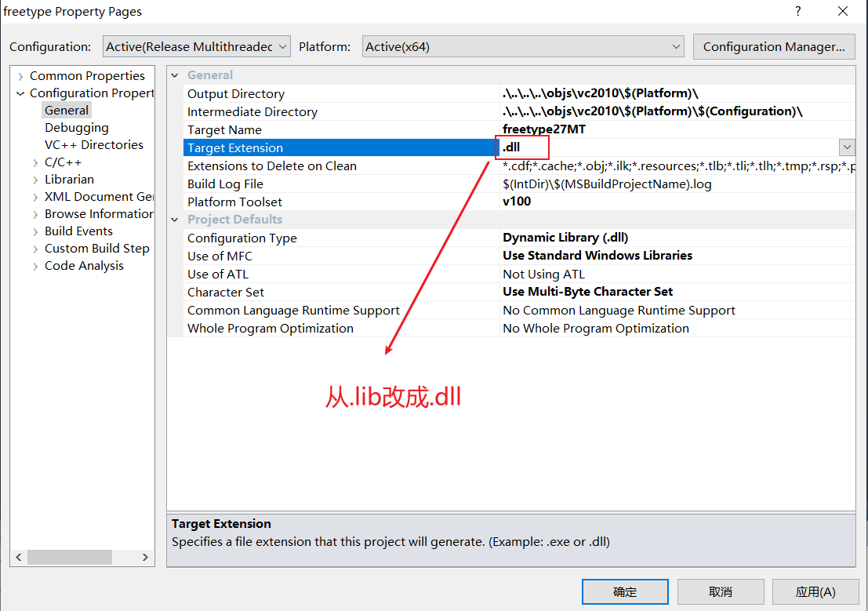Collapse the General property section
This screenshot has width=868, height=611.
pyautogui.click(x=176, y=75)
